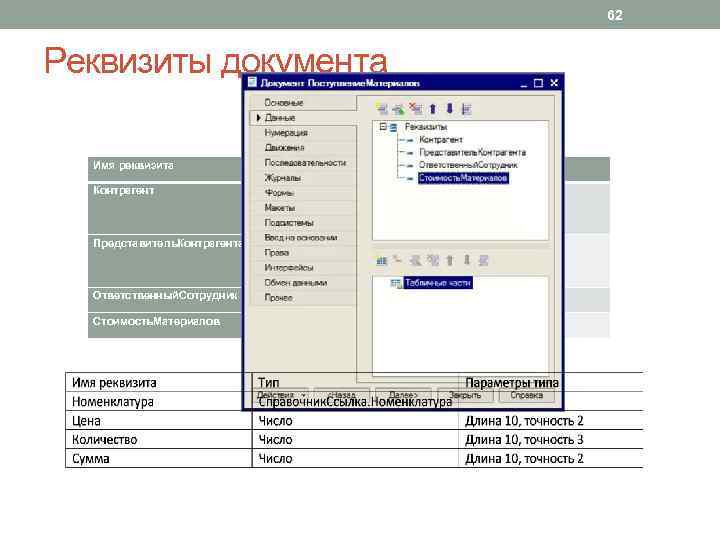This screenshot has width=720, height=540.
Task: Click the Add attribute toolbar icon
Action: 382,108
